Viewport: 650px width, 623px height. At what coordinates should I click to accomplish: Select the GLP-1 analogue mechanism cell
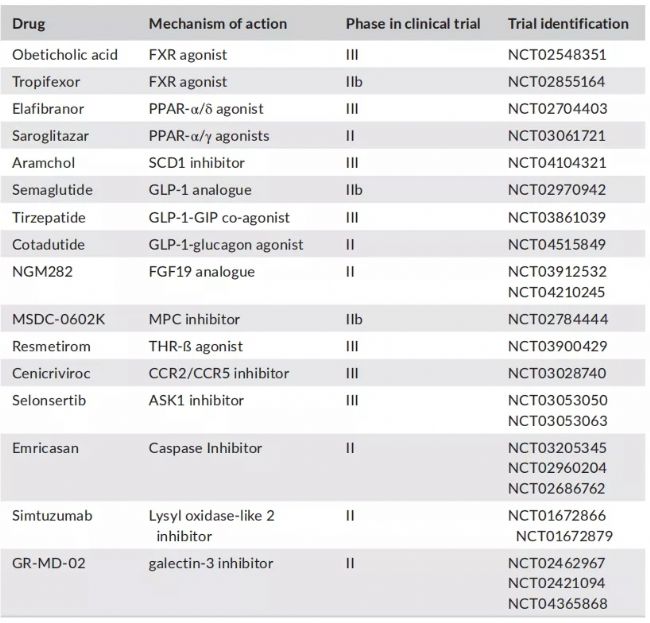point(200,190)
